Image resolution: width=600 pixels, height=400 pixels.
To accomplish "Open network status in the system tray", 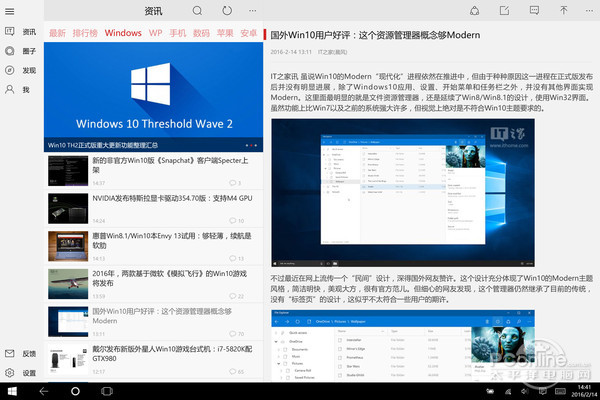I will tap(508, 391).
